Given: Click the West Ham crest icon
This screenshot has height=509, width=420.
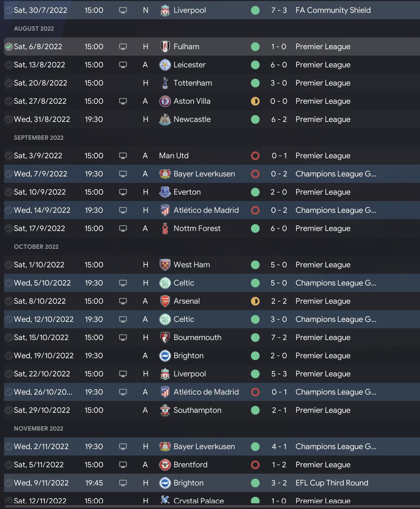Looking at the screenshot, I should (165, 265).
